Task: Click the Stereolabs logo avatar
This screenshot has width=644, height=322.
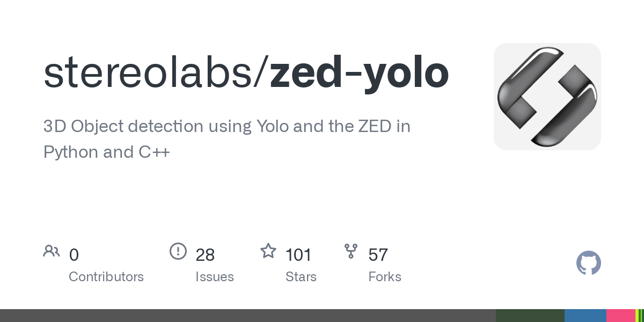Action: (x=547, y=97)
